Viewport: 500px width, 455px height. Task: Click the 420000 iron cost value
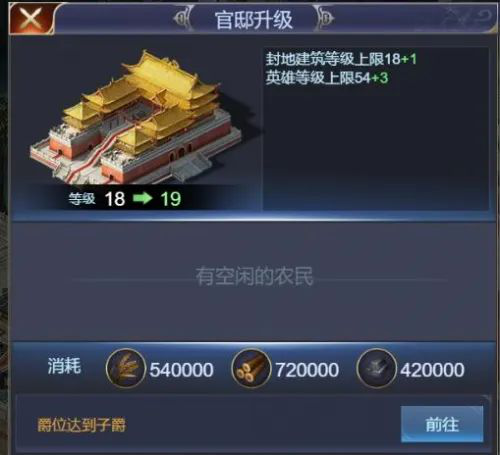pyautogui.click(x=432, y=370)
